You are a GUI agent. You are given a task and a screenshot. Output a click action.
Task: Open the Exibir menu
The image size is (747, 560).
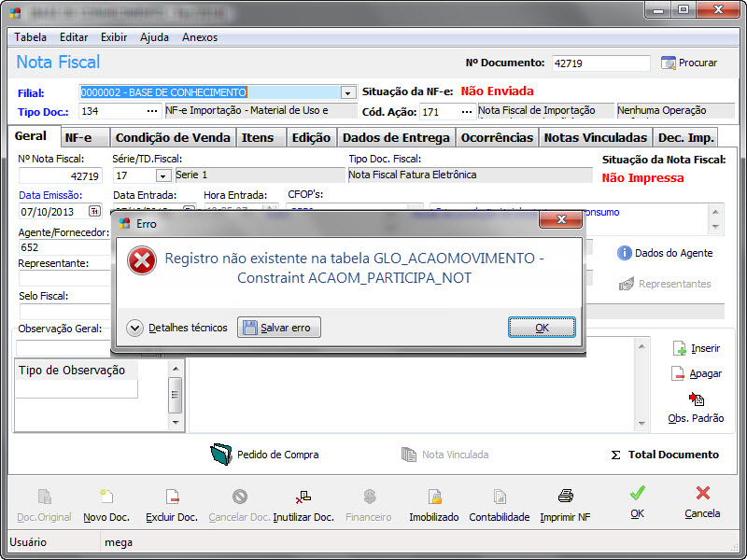click(x=114, y=37)
